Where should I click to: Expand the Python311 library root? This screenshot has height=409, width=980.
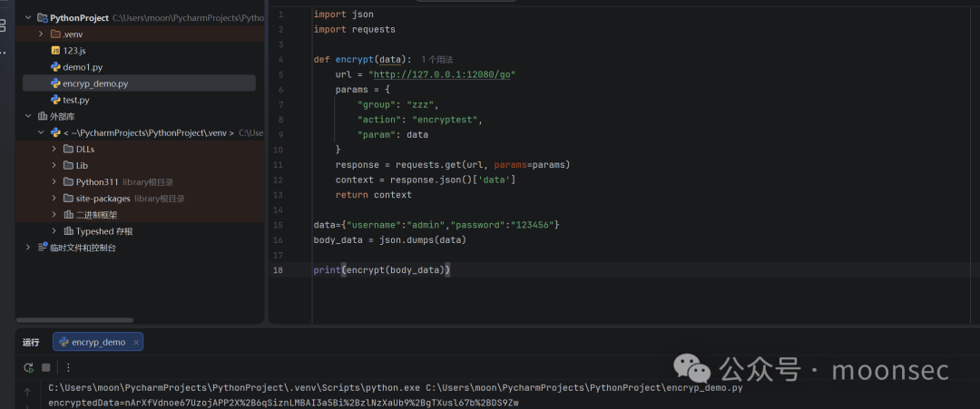tap(54, 182)
